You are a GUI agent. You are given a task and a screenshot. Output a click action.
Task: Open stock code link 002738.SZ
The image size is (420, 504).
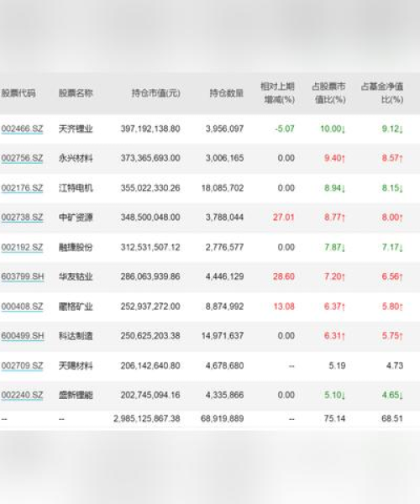pyautogui.click(x=22, y=218)
